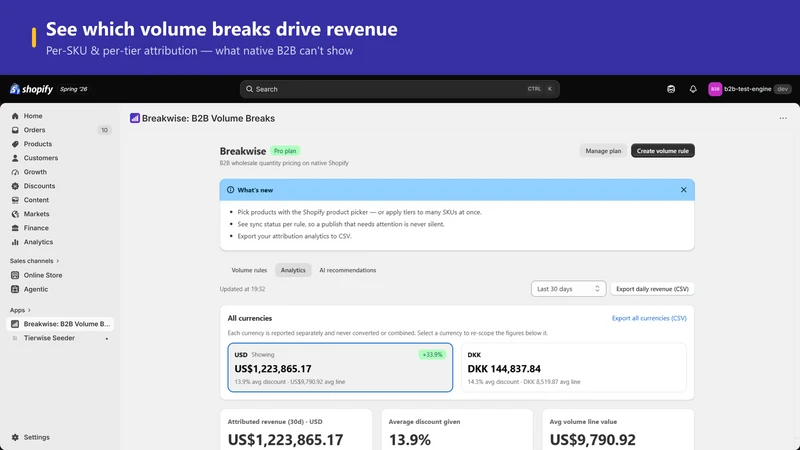Open the Settings gear icon

coord(15,437)
